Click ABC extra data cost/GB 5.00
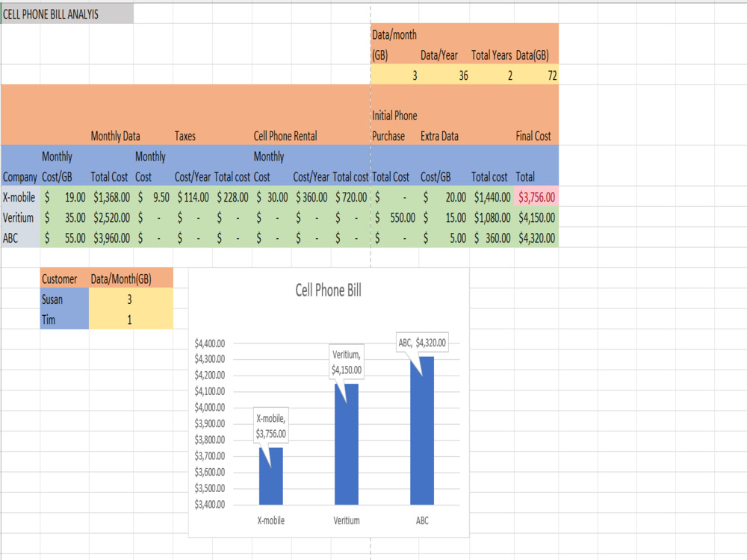747x560 pixels. (444, 237)
